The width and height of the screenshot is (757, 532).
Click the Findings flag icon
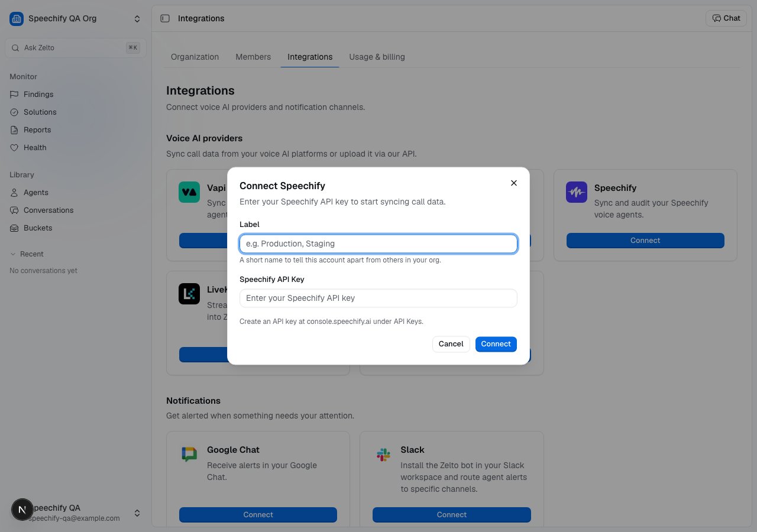coord(14,95)
